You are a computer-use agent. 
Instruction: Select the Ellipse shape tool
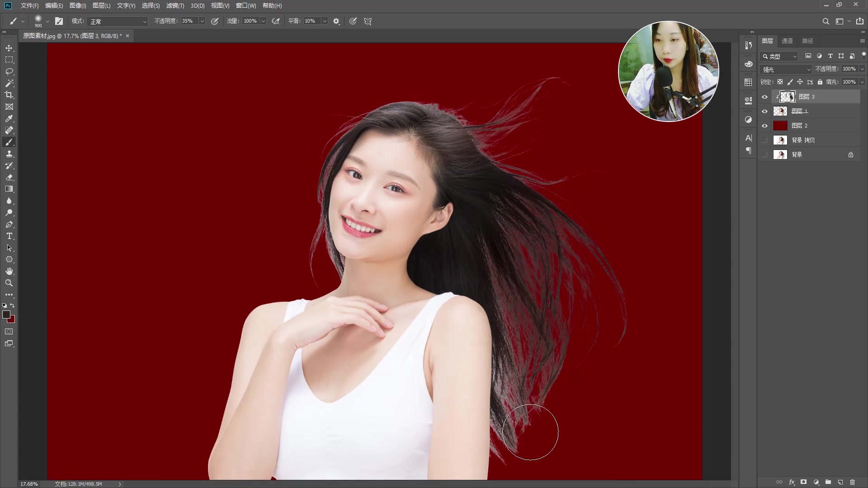pyautogui.click(x=9, y=259)
